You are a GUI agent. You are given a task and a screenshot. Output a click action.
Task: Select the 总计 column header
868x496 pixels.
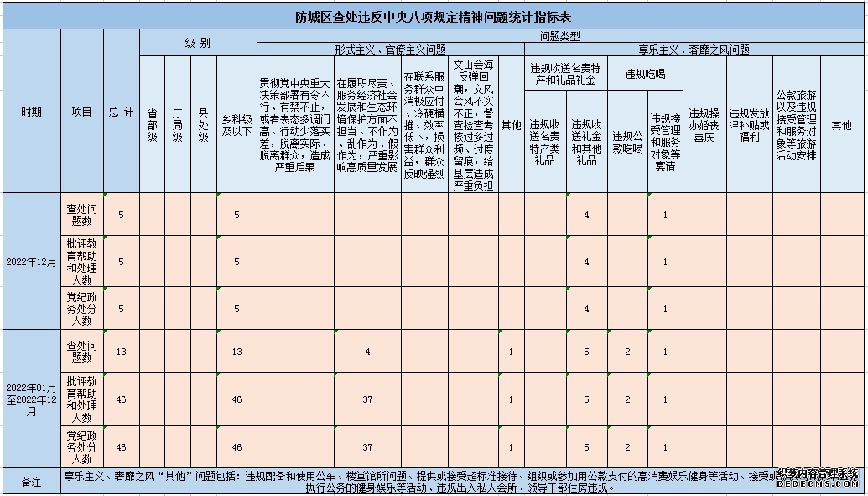[x=122, y=112]
